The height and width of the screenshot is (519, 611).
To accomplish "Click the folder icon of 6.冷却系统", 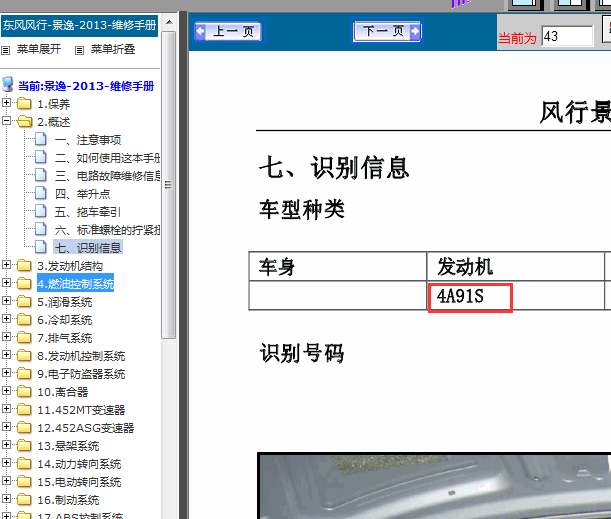I will point(24,320).
